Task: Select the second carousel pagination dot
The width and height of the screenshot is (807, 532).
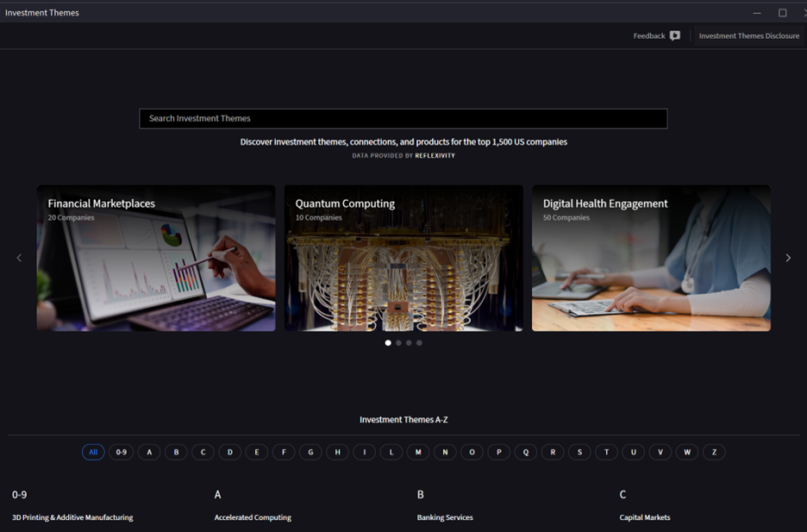Action: coord(397,342)
